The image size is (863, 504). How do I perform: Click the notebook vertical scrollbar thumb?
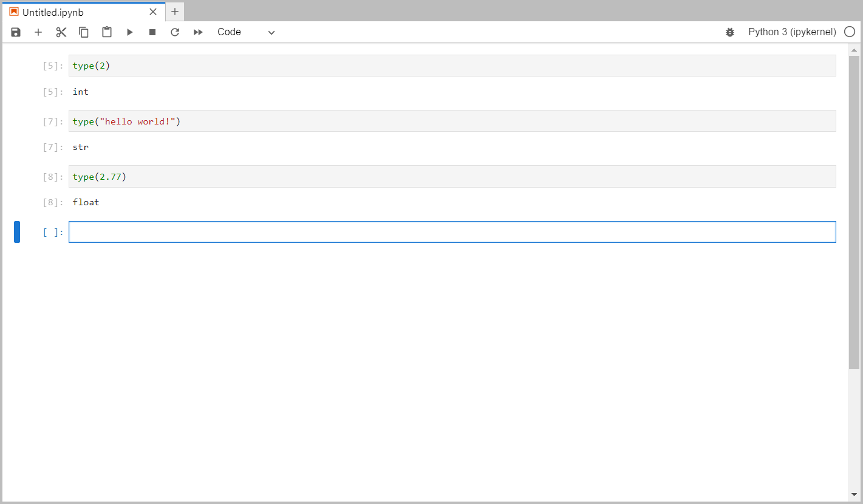click(854, 212)
